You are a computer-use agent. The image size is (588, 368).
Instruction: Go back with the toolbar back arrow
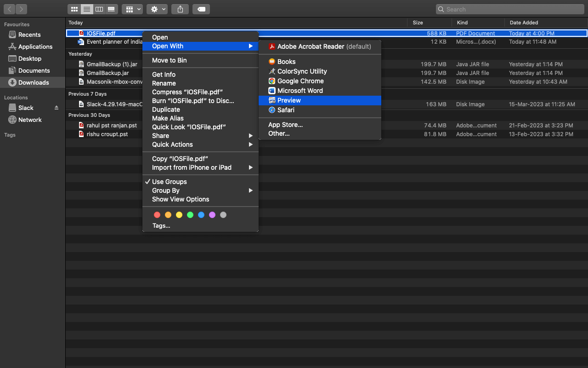point(10,9)
